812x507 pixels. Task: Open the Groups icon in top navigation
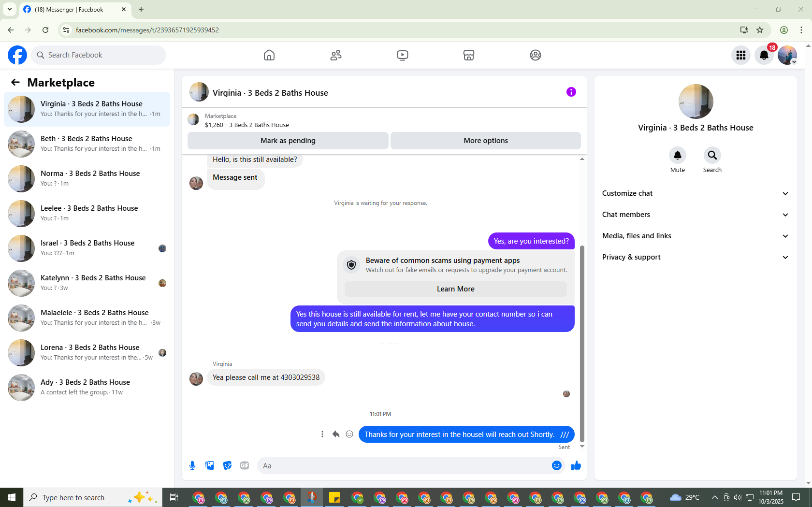pyautogui.click(x=536, y=55)
